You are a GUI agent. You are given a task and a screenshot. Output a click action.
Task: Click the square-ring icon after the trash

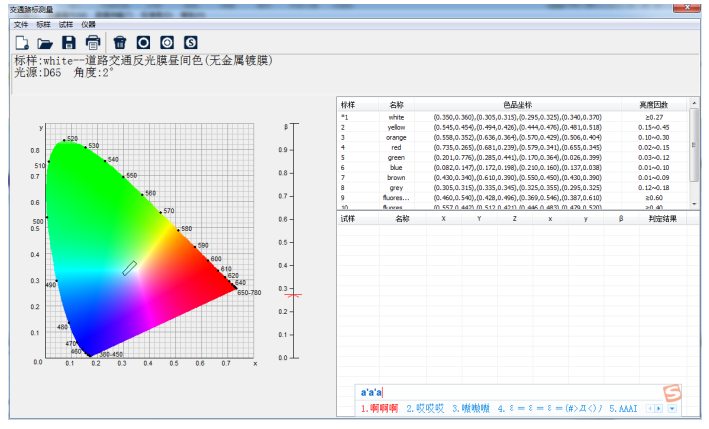(143, 42)
